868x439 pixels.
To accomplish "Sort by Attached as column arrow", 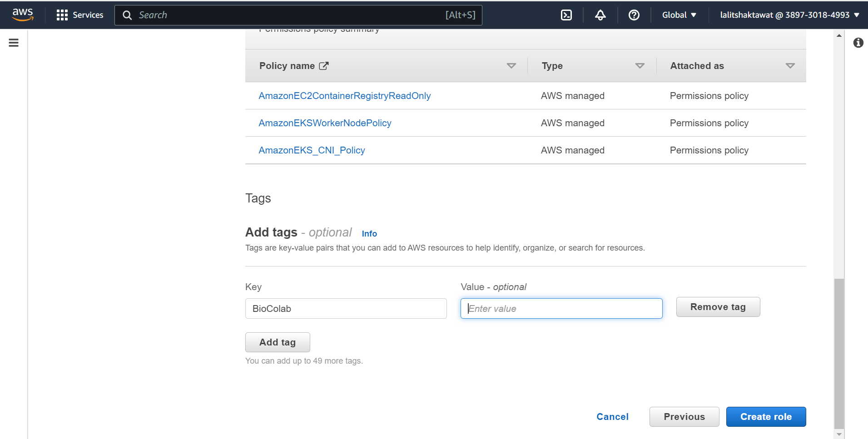I will tap(790, 66).
